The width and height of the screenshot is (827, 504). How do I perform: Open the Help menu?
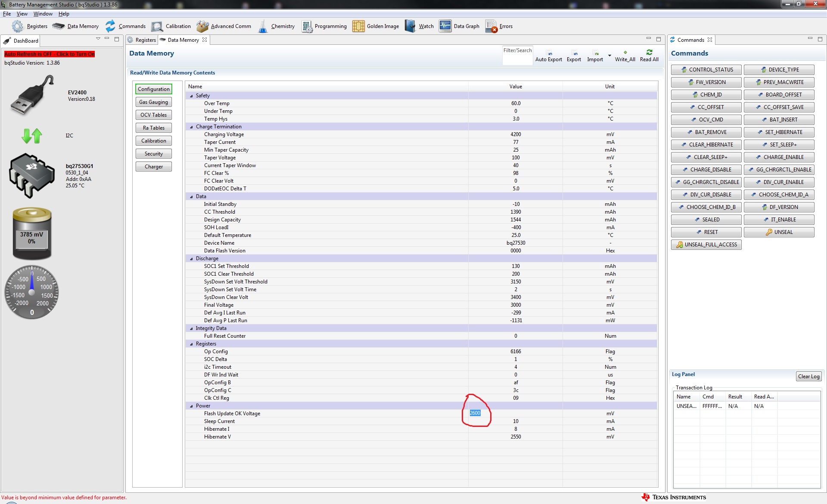click(x=64, y=14)
